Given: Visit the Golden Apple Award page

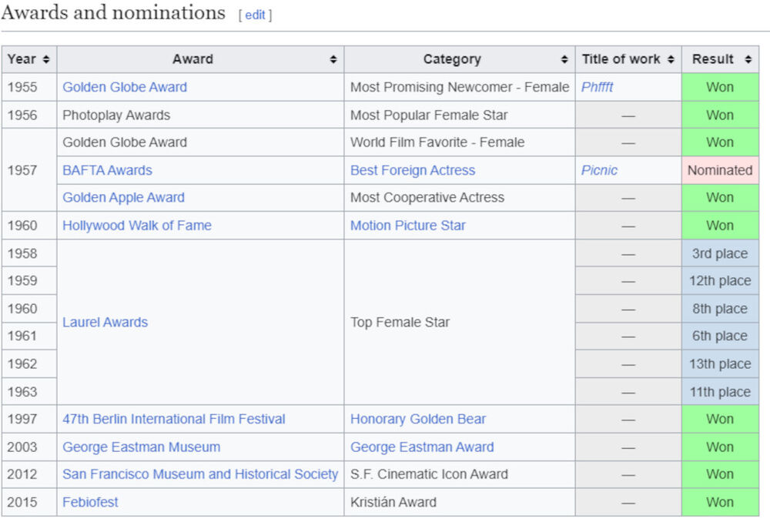Looking at the screenshot, I should pyautogui.click(x=123, y=197).
